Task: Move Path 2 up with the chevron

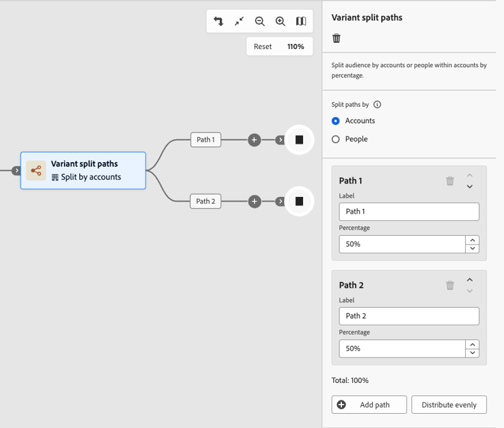Action: [x=470, y=280]
